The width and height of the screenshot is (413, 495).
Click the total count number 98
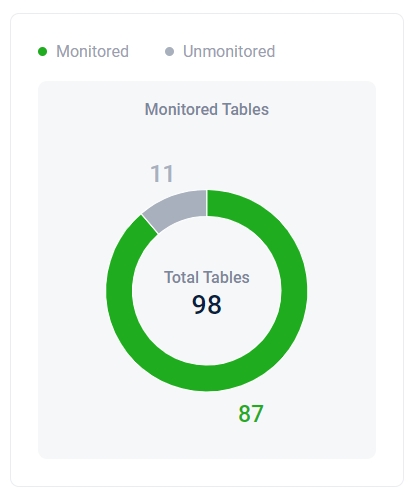click(x=207, y=304)
